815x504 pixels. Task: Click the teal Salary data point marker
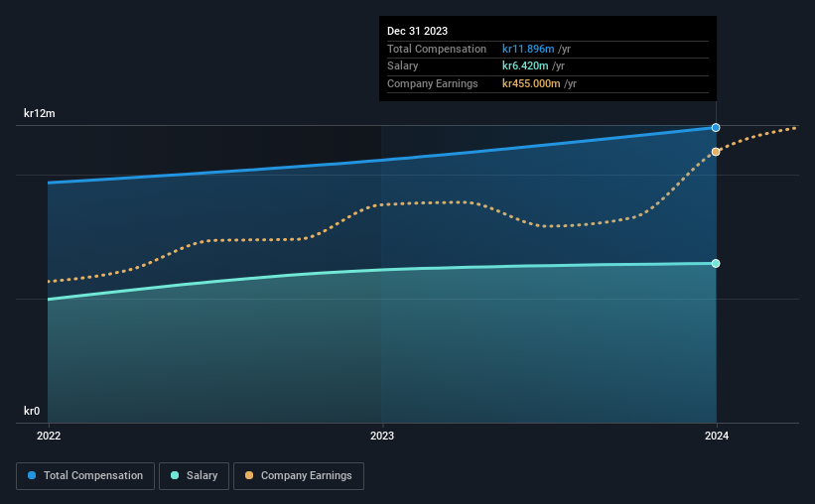[716, 264]
